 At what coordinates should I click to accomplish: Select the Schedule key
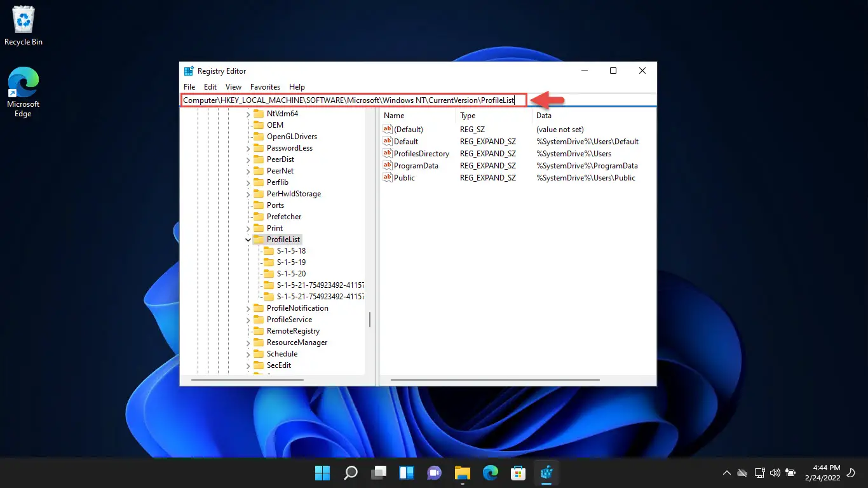click(x=281, y=354)
